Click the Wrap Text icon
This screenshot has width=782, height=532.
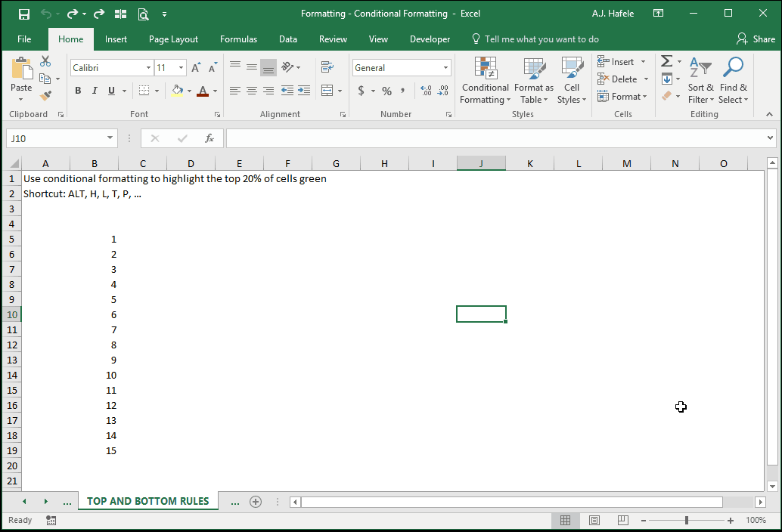coord(327,67)
